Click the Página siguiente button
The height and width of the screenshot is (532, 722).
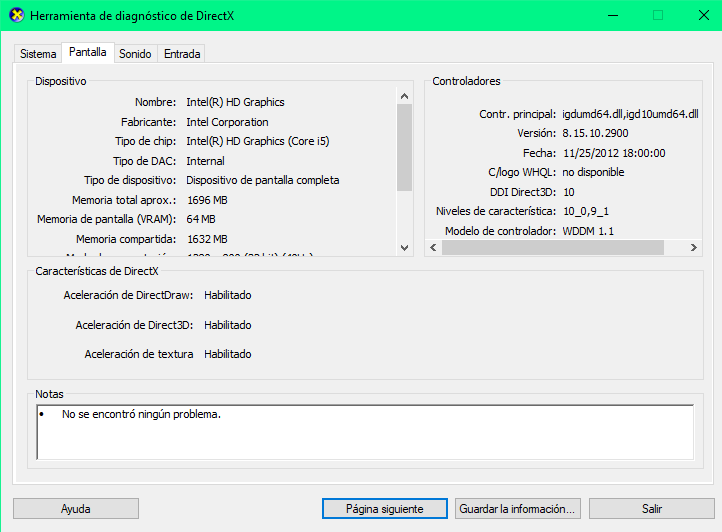(x=384, y=509)
